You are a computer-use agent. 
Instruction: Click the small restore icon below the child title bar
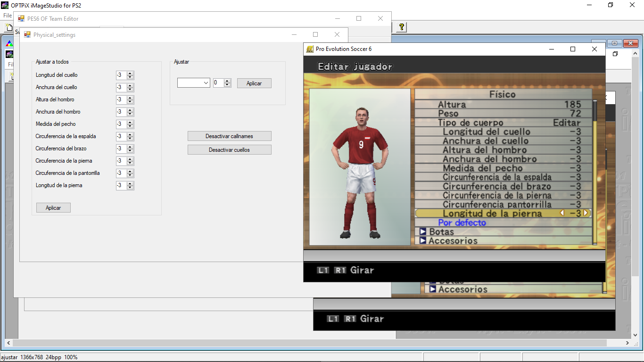(x=615, y=54)
